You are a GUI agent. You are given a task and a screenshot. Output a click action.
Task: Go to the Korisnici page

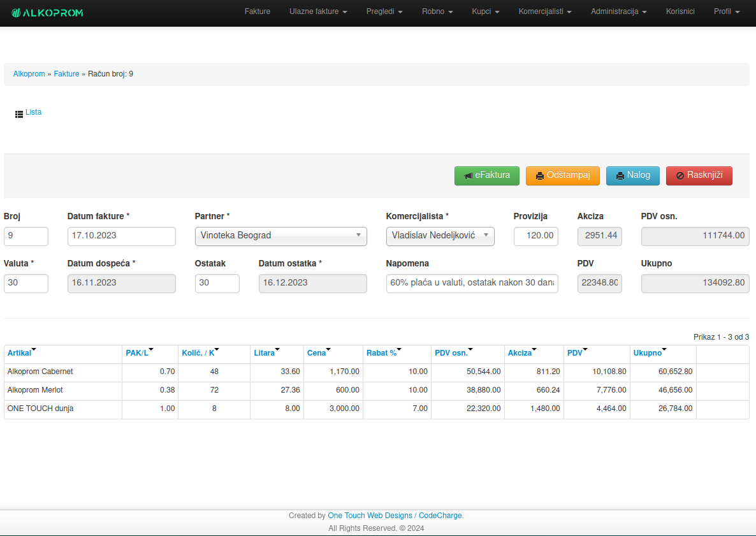pos(680,11)
